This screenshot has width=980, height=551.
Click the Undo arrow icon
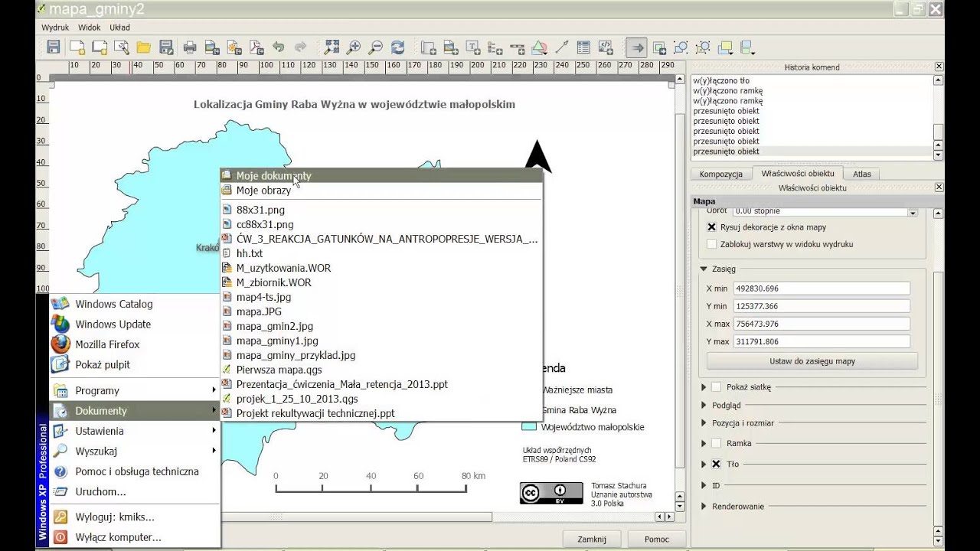tap(279, 47)
